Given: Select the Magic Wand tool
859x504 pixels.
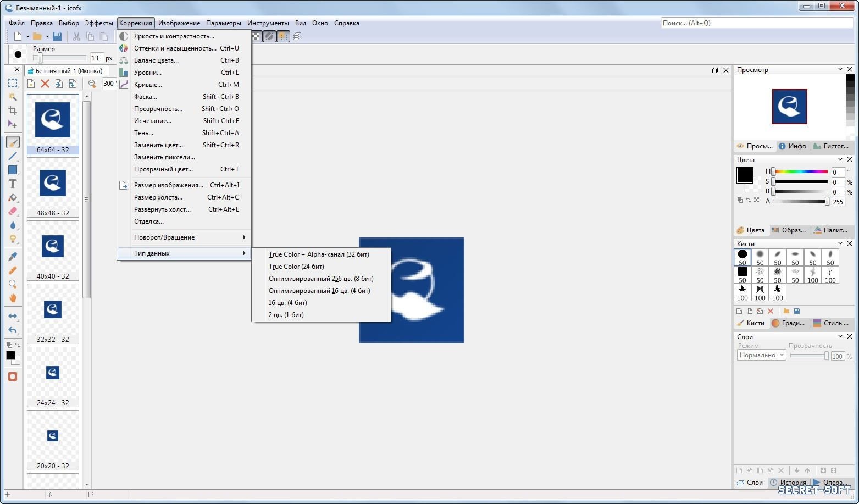Looking at the screenshot, I should [x=13, y=97].
